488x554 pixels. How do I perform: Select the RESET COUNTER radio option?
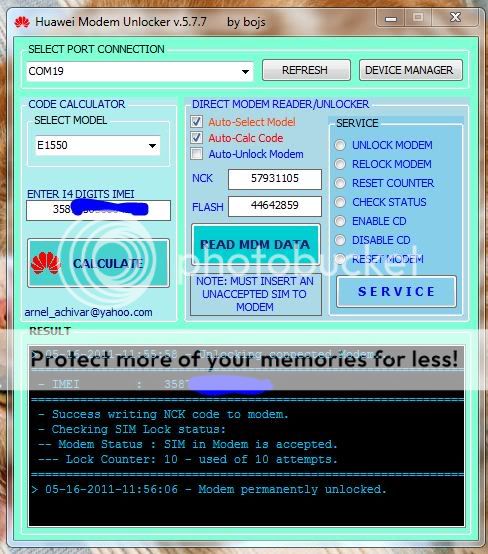[x=340, y=183]
